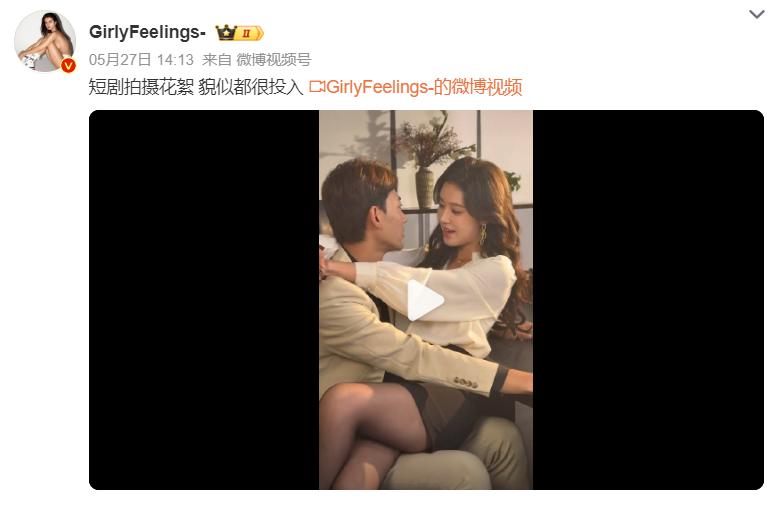The width and height of the screenshot is (777, 505).
Task: Click the black area right of video
Action: (648, 300)
